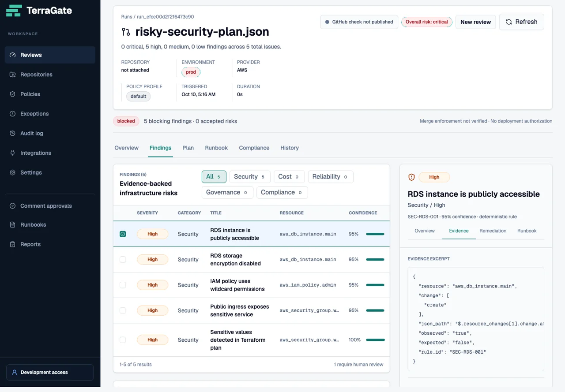Filter findings by Cost category

coord(289,177)
